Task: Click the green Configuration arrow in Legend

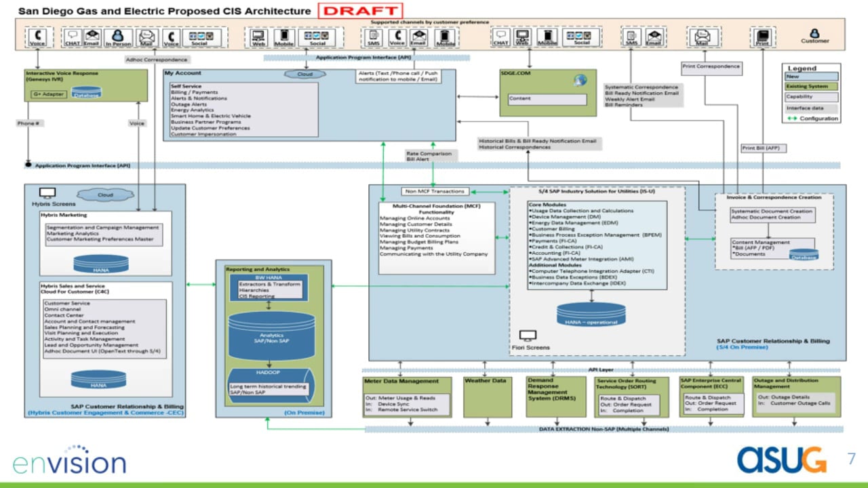Action: pos(791,119)
